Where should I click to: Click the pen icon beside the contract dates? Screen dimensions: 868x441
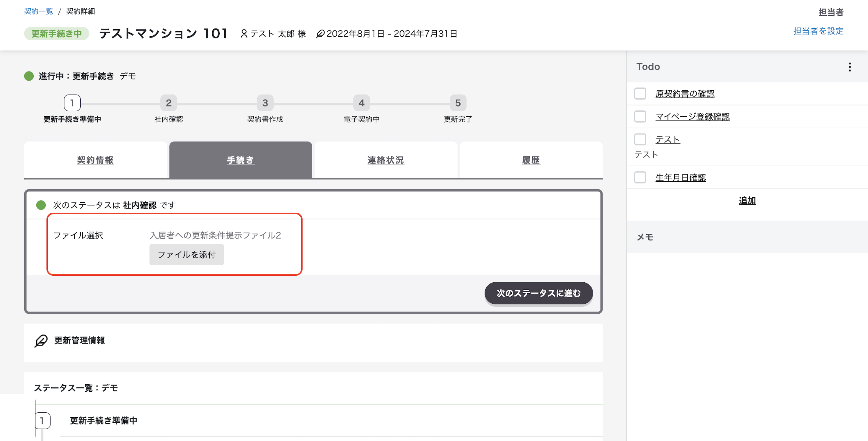coord(320,34)
